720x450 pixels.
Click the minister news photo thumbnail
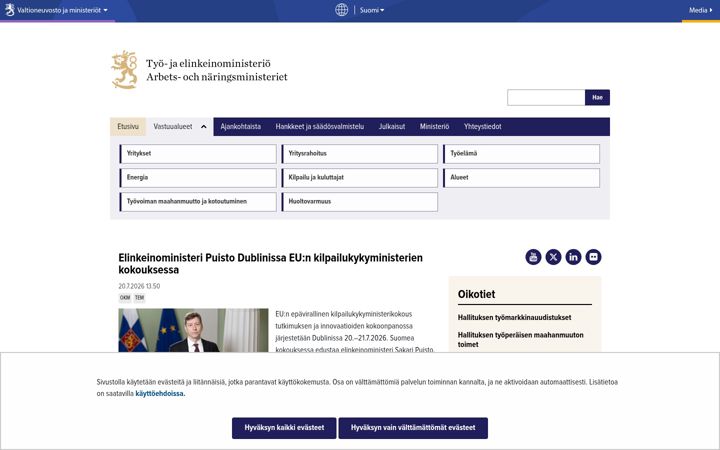(x=193, y=330)
